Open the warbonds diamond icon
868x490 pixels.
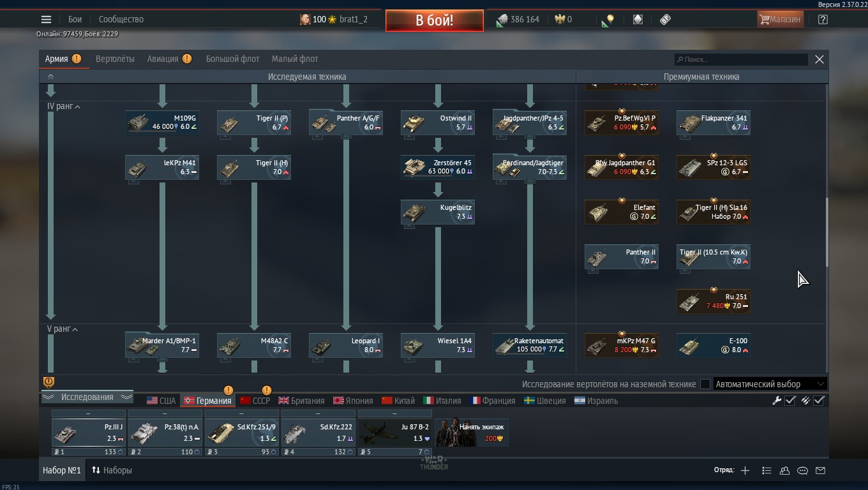638,19
